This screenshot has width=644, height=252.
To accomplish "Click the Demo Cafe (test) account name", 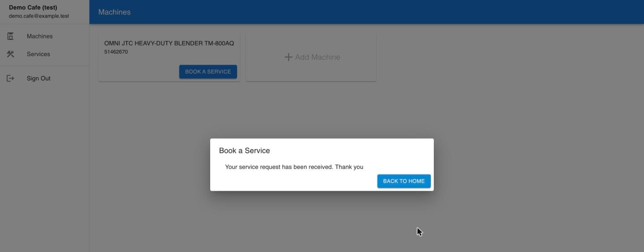I will (33, 8).
